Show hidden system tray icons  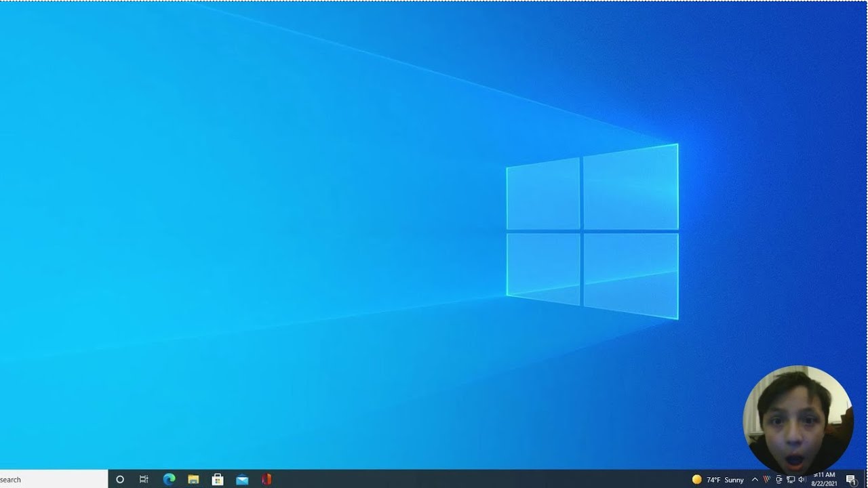tap(755, 480)
